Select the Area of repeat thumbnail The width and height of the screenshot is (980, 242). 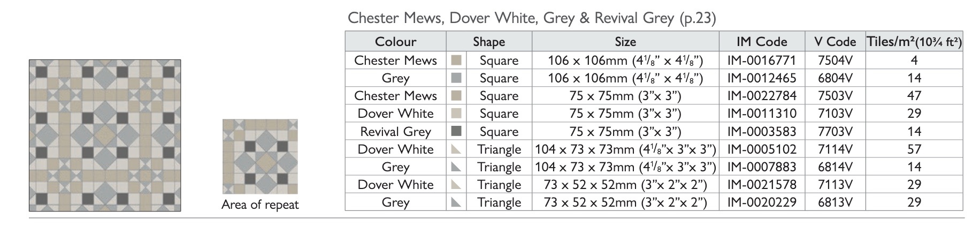point(260,156)
